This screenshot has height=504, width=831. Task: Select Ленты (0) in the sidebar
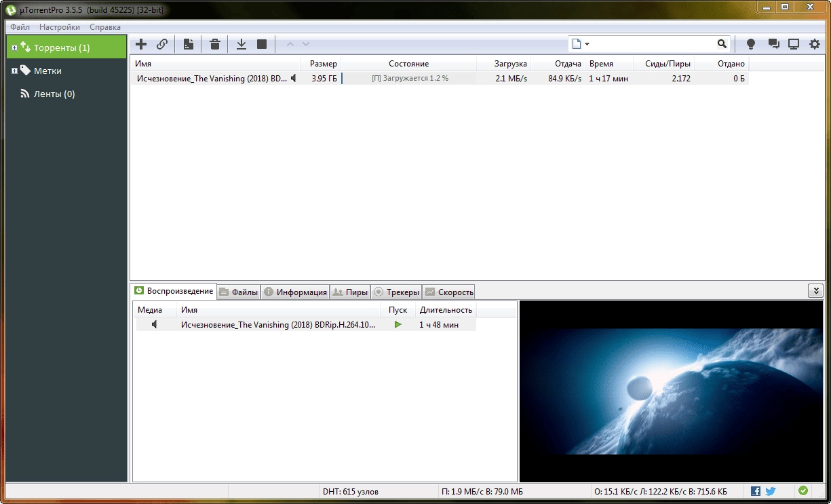[x=54, y=94]
